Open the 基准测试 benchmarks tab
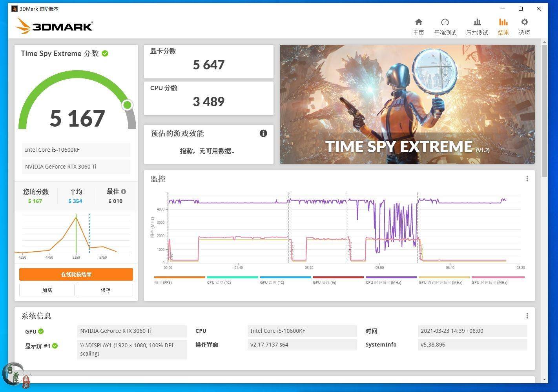The height and width of the screenshot is (392, 558). [445, 27]
